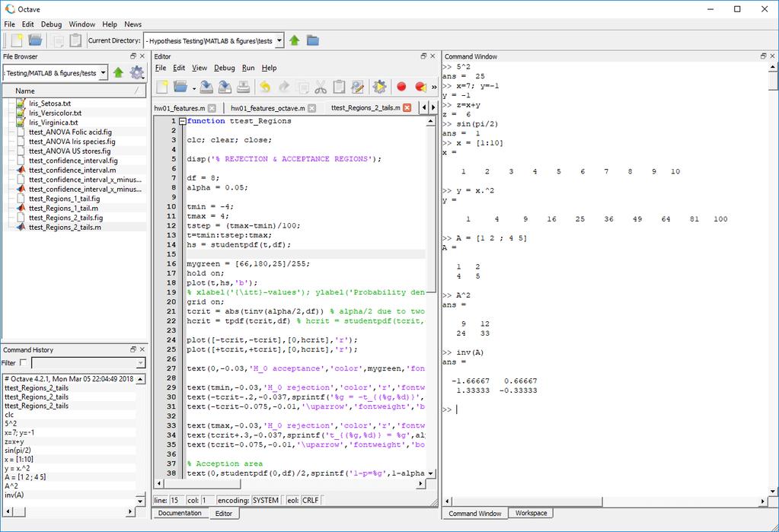The width and height of the screenshot is (779, 532).
Task: Sort files by Name column header
Action: coord(75,91)
